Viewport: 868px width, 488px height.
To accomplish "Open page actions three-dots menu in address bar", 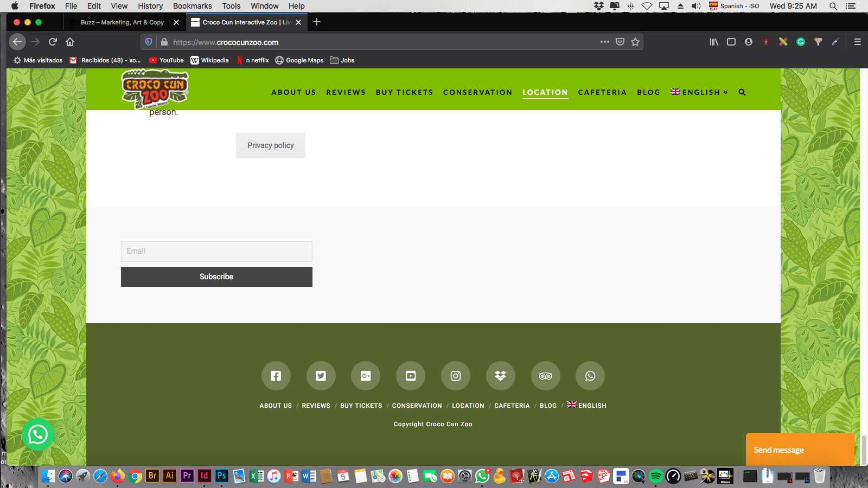I will tap(605, 42).
